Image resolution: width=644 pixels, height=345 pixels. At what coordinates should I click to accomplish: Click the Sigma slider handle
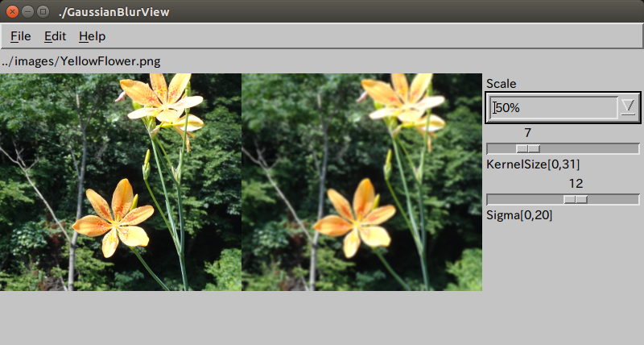pos(576,199)
